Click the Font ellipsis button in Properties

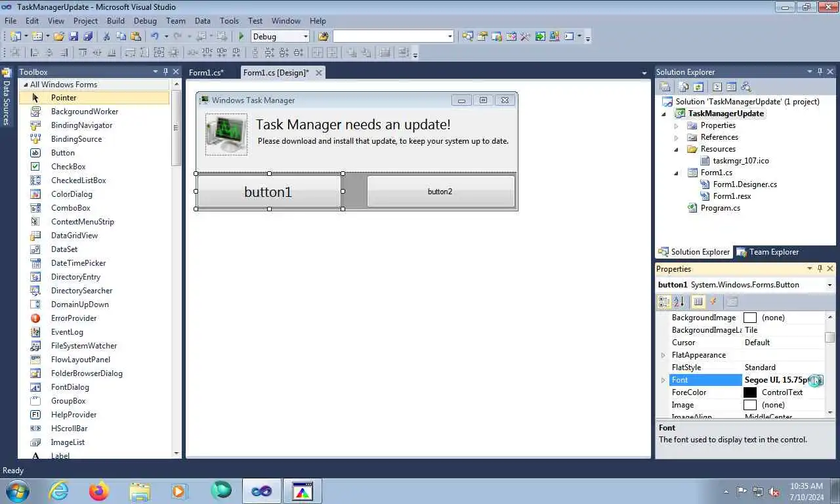point(816,380)
